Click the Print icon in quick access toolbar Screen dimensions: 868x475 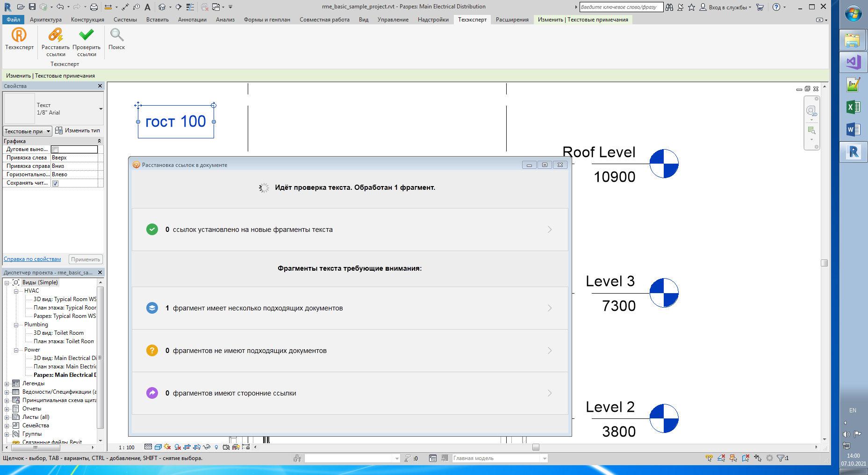point(94,7)
